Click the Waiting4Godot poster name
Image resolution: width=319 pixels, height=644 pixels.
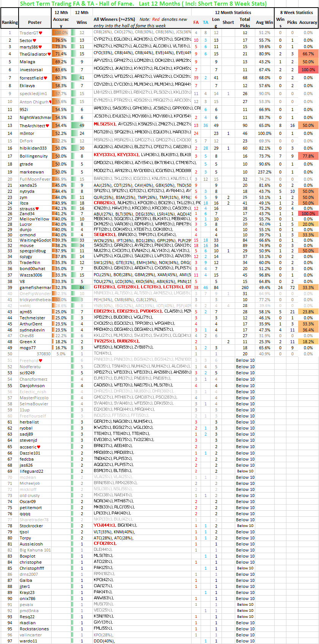[35, 240]
